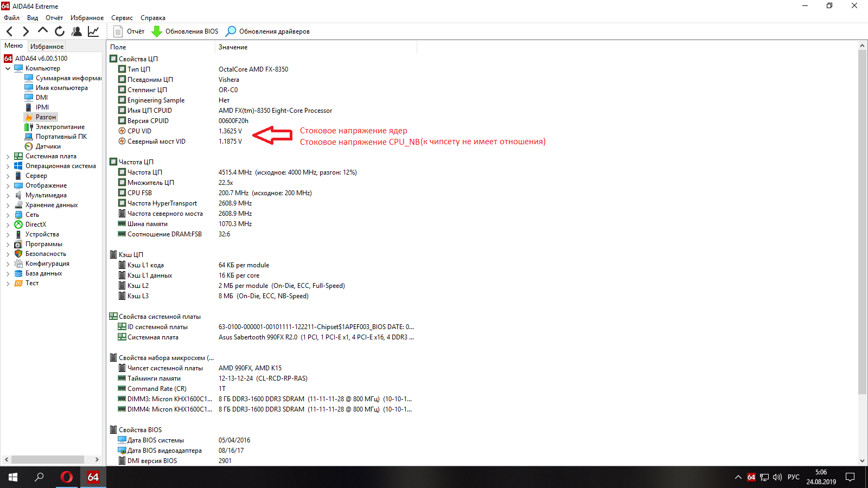Open the Файл menu
Screen dimensions: 868x488
pyautogui.click(x=11, y=18)
